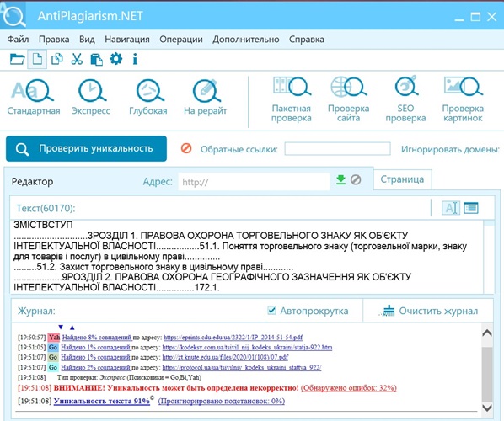Open Проверка картинок image check
This screenshot has height=421, width=504.
pyautogui.click(x=463, y=99)
